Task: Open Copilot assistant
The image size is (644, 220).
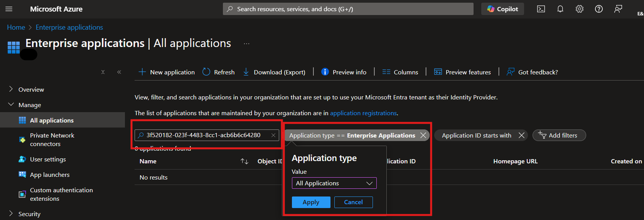Action: (x=502, y=9)
